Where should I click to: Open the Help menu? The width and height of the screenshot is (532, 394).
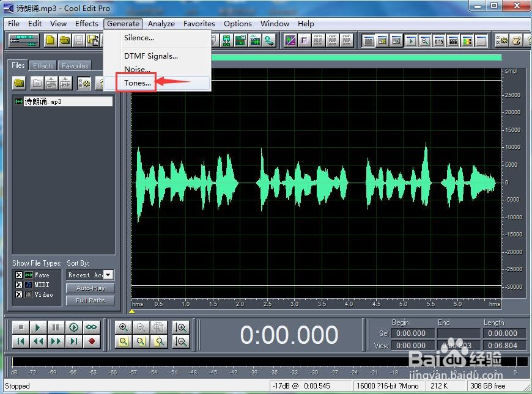pyautogui.click(x=306, y=24)
